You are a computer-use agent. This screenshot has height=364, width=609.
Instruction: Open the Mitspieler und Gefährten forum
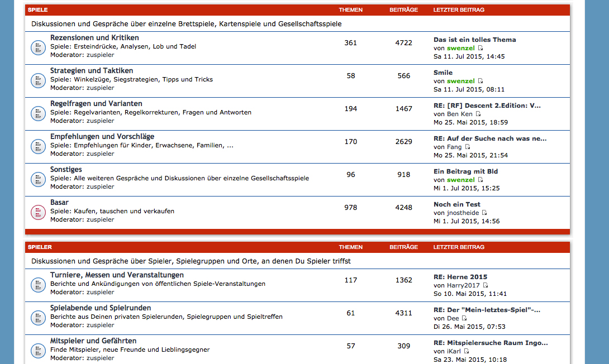tap(93, 341)
